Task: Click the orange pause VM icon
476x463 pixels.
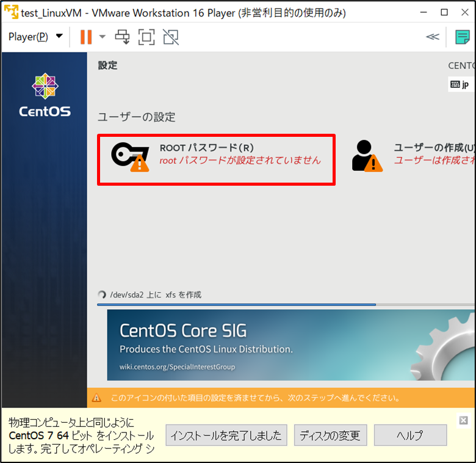Action: (86, 37)
